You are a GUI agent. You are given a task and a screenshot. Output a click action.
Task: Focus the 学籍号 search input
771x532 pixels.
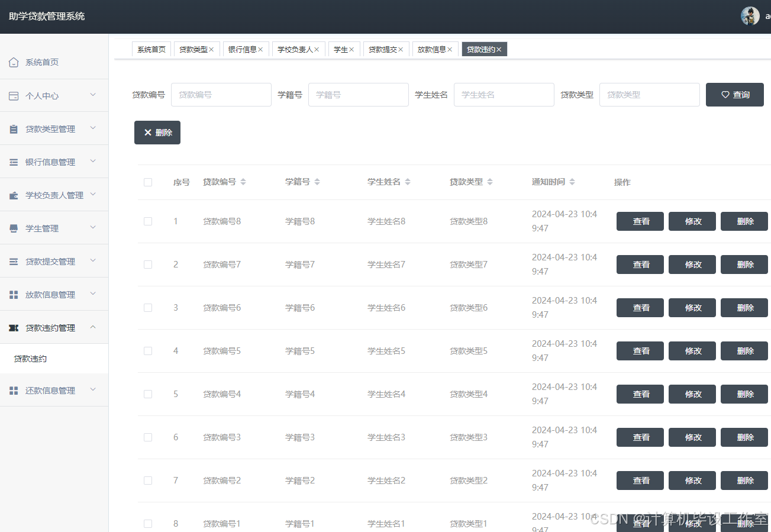[359, 95]
